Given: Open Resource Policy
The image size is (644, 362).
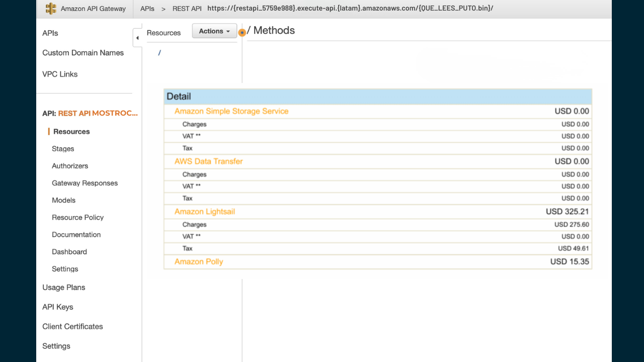Looking at the screenshot, I should (78, 217).
